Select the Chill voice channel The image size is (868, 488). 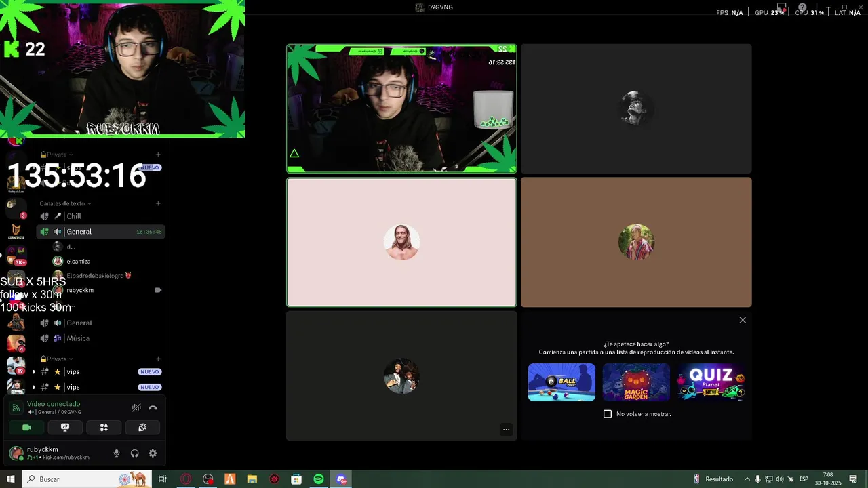[100, 216]
